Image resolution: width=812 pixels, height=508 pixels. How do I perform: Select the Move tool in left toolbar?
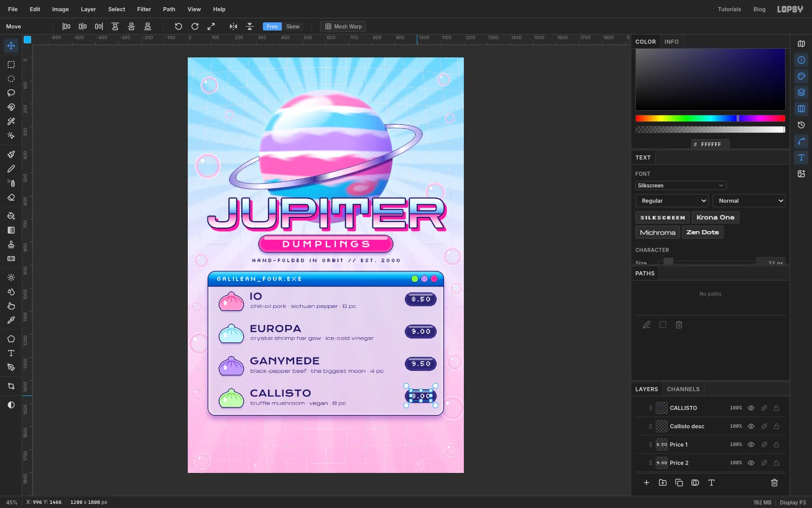(11, 46)
